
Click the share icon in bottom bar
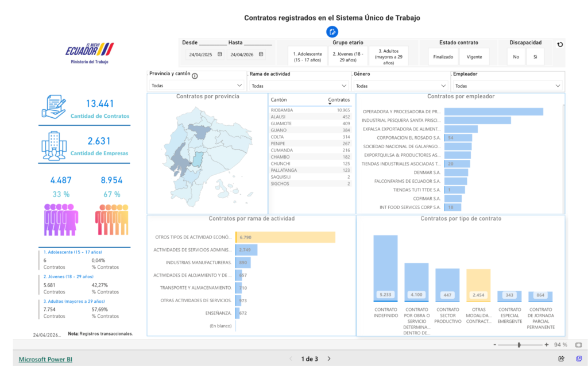[x=561, y=359]
